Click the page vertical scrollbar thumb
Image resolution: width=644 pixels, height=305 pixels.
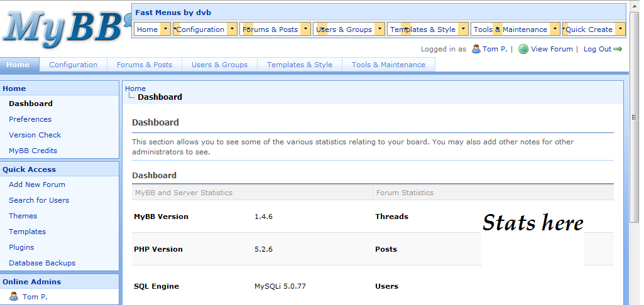point(634,117)
